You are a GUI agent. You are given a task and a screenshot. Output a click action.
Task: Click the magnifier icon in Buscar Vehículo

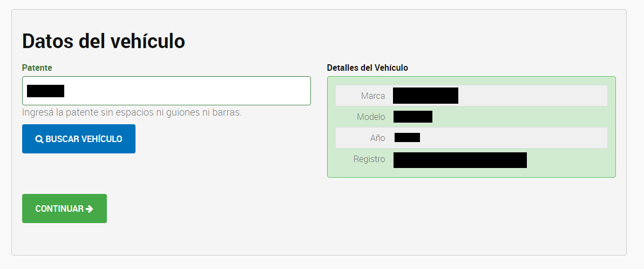39,139
